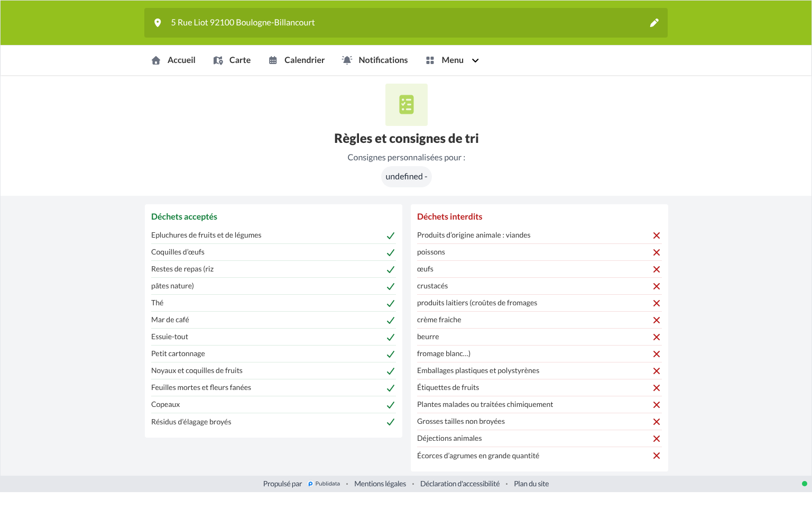Click checkmark for Coquilles d'œufs
This screenshot has width=812, height=508.
pos(391,252)
